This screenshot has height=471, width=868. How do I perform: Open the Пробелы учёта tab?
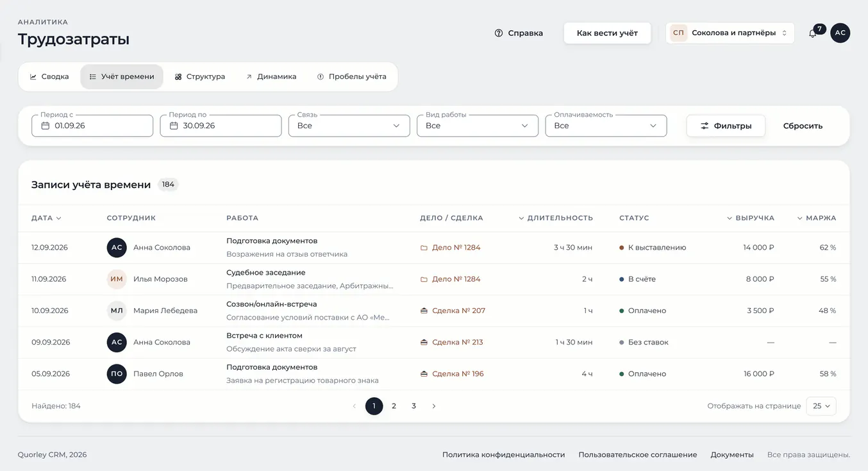352,76
